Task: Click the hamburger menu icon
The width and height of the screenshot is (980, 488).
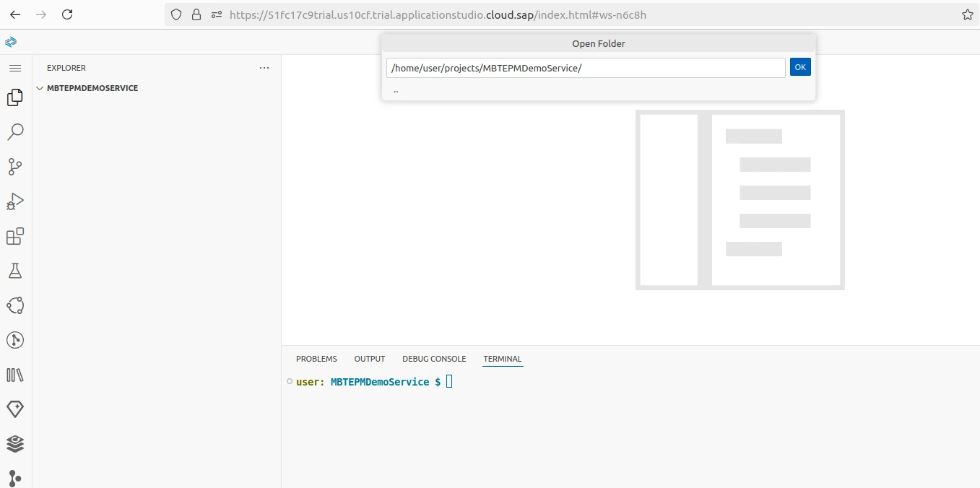Action: (15, 68)
